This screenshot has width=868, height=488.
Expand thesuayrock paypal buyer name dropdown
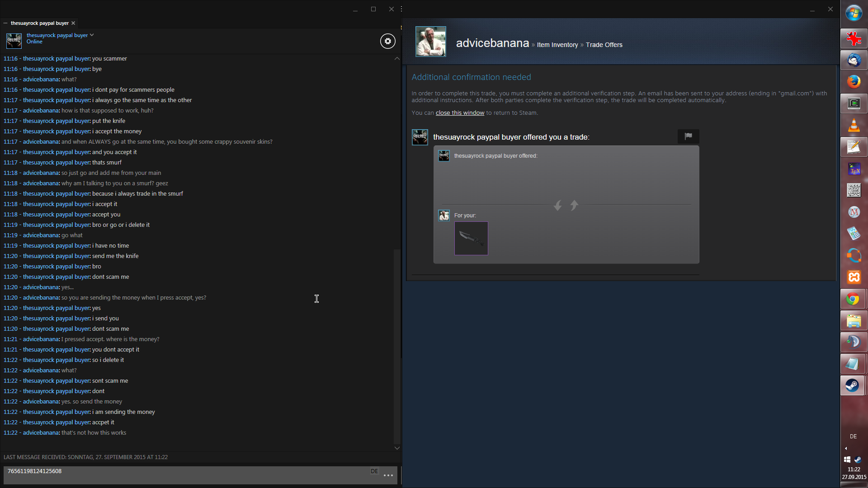[92, 35]
